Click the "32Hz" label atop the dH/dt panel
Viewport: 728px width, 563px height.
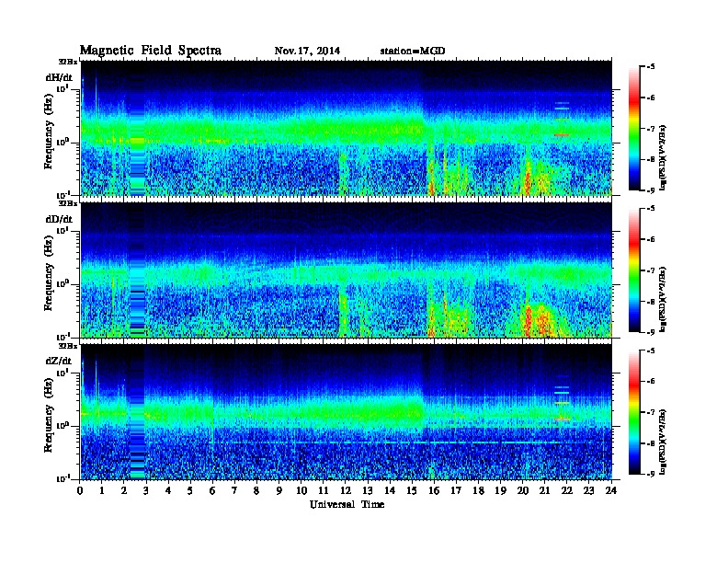coord(68,62)
